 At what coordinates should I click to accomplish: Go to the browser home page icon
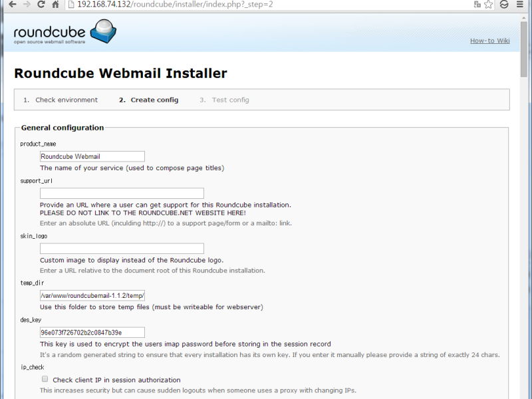[55, 5]
